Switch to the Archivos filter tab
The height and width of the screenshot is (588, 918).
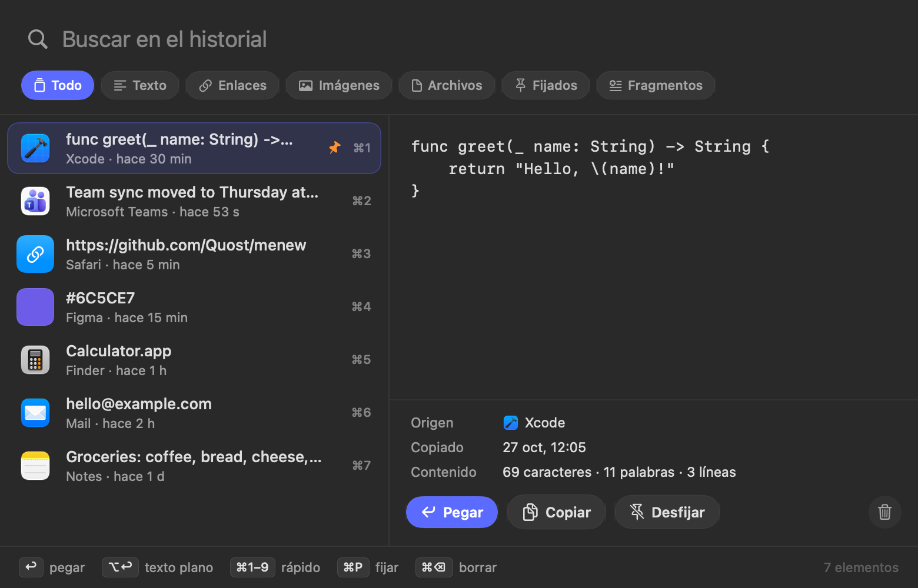coord(447,85)
